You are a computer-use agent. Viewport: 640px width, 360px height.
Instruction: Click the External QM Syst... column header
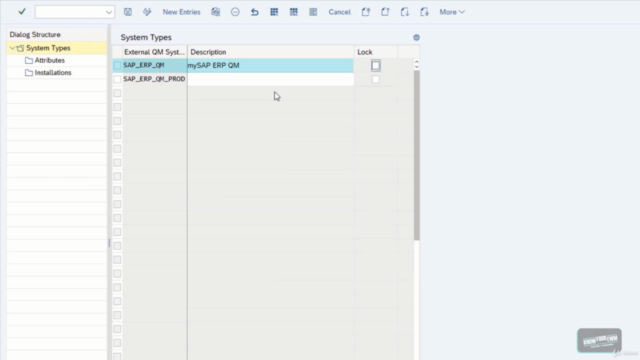point(154,52)
